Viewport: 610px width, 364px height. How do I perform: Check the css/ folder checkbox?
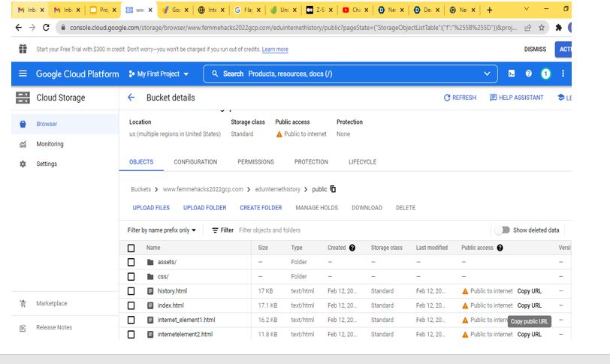(131, 277)
